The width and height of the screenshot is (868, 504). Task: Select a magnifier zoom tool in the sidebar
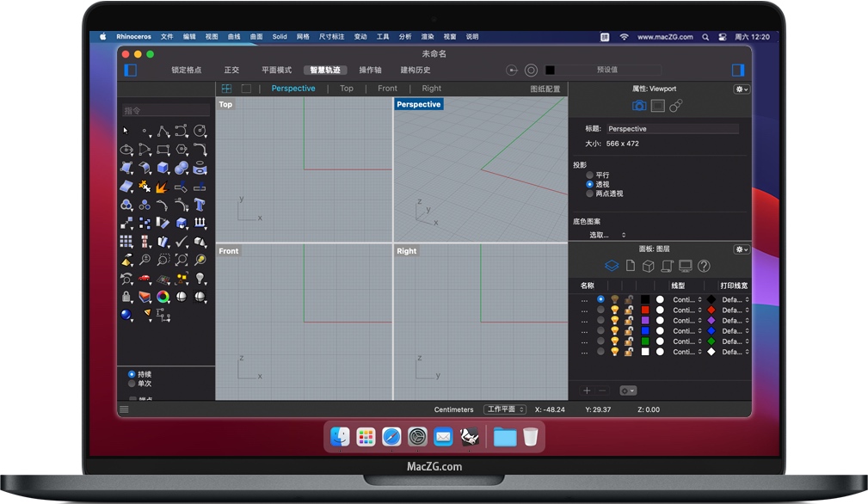pos(146,259)
